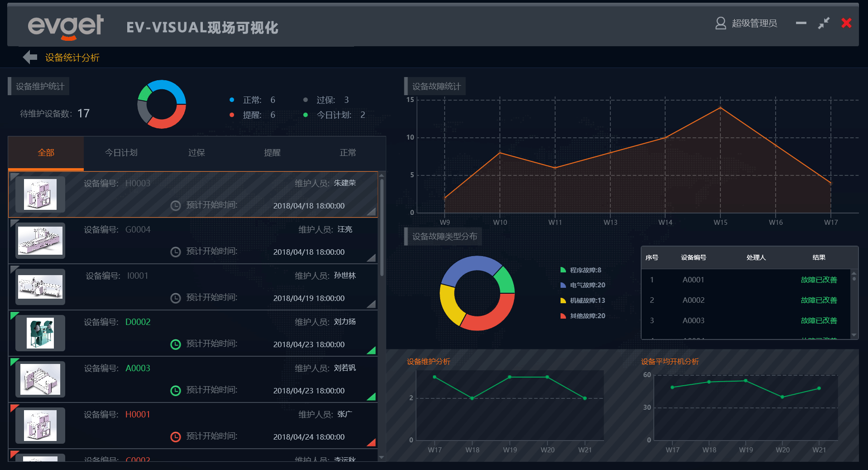Image resolution: width=868 pixels, height=470 pixels.
Task: Toggle the 提醒 legend dot
Action: point(231,115)
